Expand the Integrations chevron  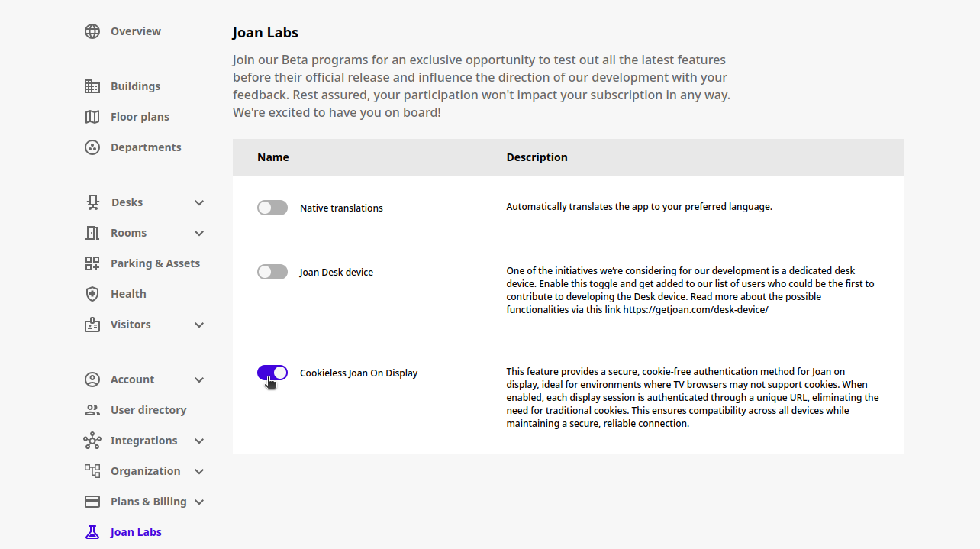(199, 441)
